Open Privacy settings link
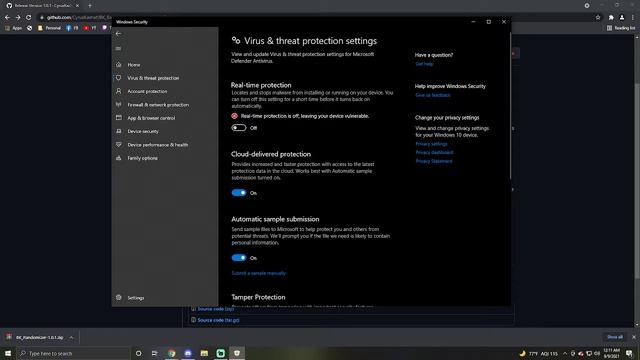640x360 pixels. tap(431, 144)
